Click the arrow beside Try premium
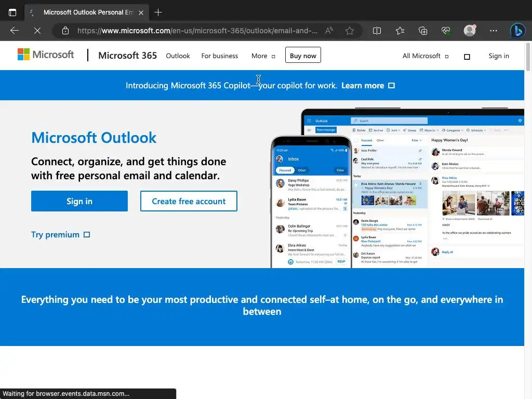Image resolution: width=532 pixels, height=399 pixels. tap(87, 235)
